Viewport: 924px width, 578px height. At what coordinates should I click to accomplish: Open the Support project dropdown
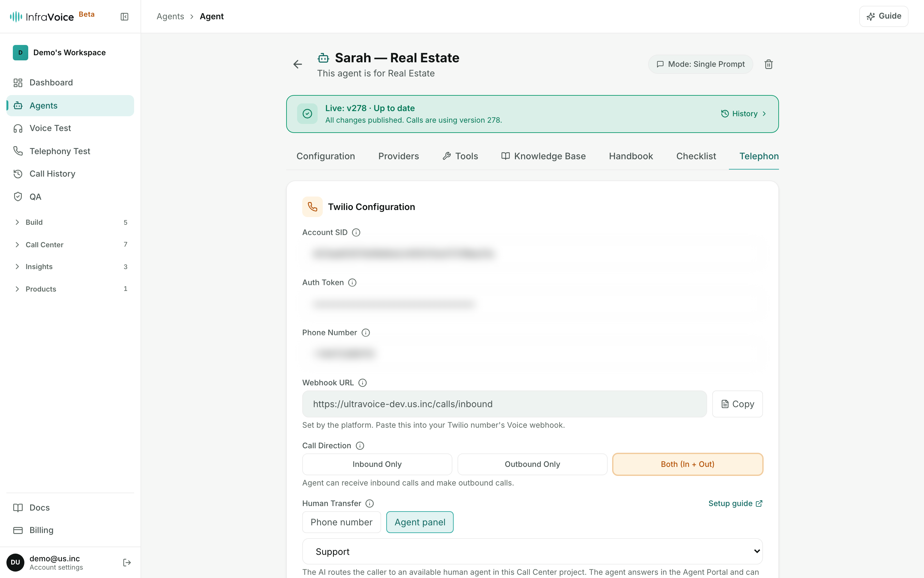532,551
